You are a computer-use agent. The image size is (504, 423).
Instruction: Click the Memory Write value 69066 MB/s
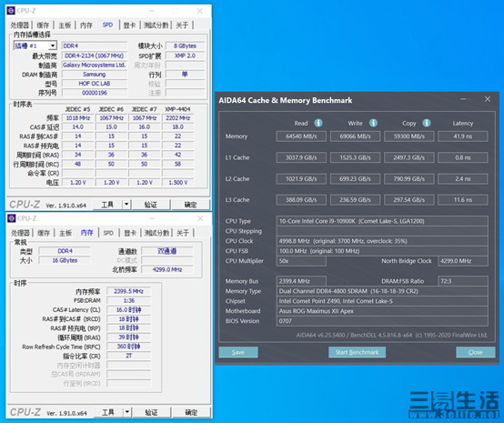coord(355,136)
